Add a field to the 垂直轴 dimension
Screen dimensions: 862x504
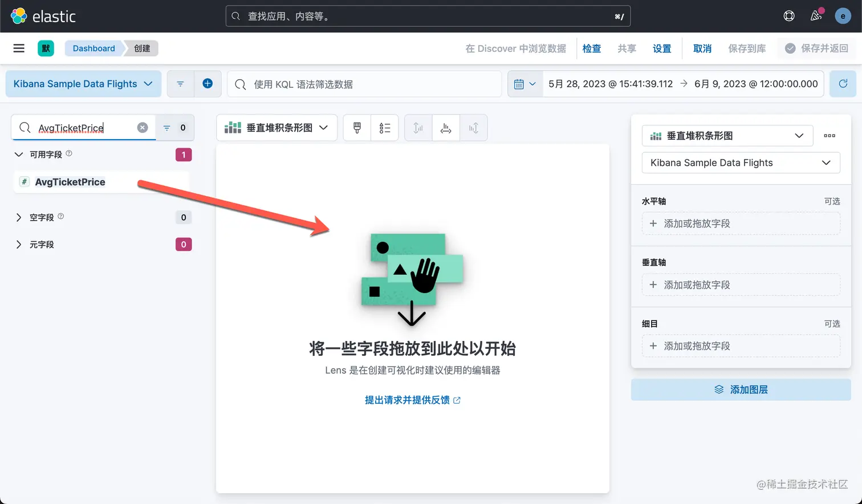[741, 284]
